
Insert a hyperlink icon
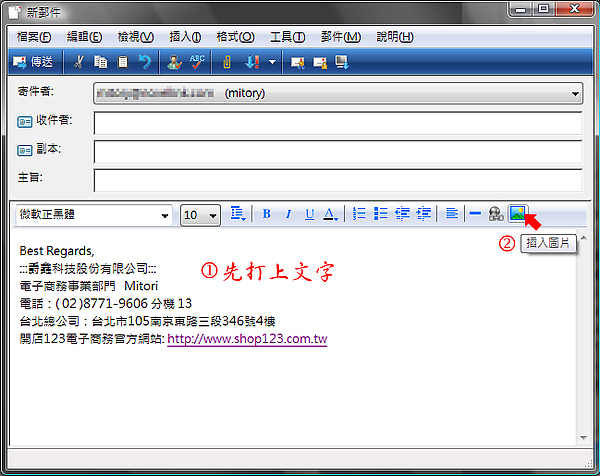pyautogui.click(x=496, y=214)
